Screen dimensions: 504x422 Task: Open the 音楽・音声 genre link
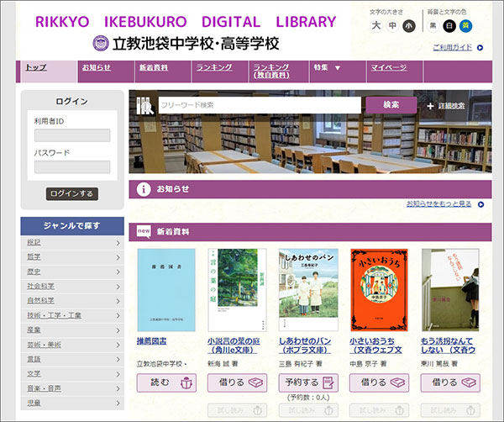click(44, 388)
